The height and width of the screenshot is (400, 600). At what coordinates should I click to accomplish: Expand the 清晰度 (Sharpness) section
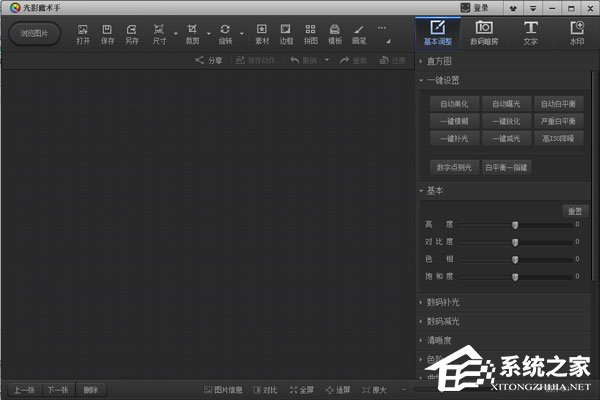click(x=440, y=339)
